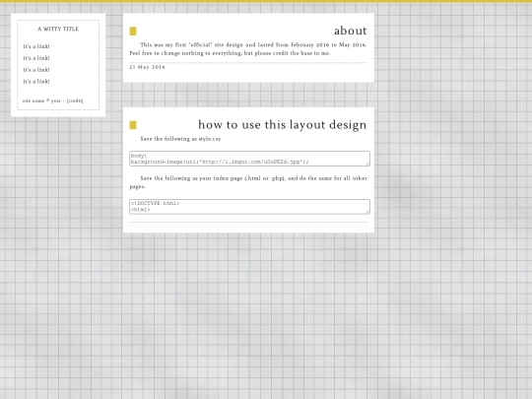Grab the resize handle of the style.css textarea
The height and width of the screenshot is (399, 532).
(x=367, y=165)
